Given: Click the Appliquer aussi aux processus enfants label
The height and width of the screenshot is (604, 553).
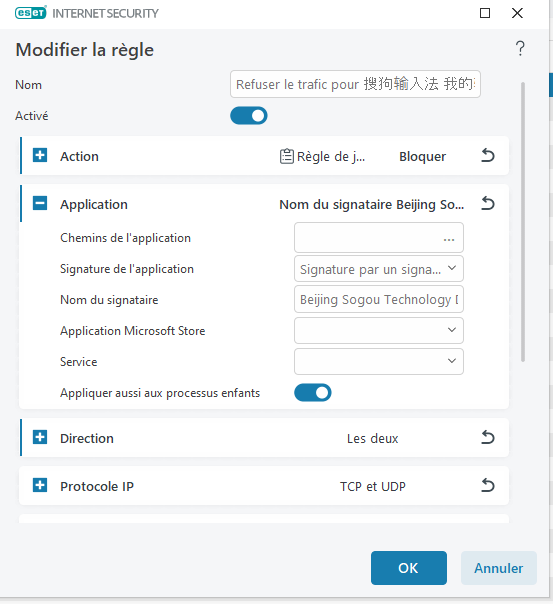Looking at the screenshot, I should pos(160,393).
